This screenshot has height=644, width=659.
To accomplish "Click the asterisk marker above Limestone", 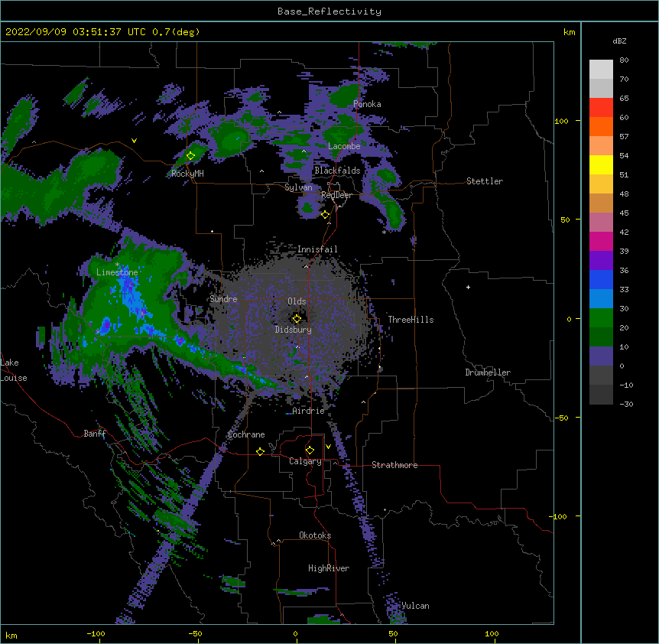I will [117, 265].
